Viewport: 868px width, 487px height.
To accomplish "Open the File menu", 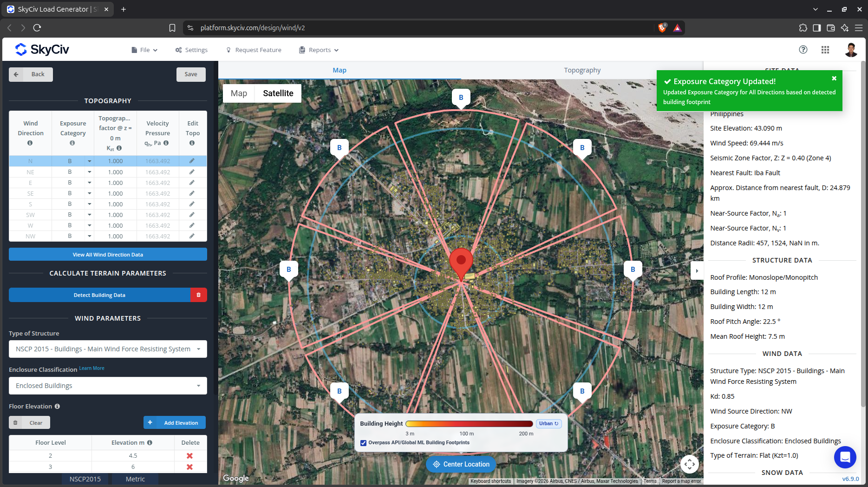I will (x=144, y=50).
